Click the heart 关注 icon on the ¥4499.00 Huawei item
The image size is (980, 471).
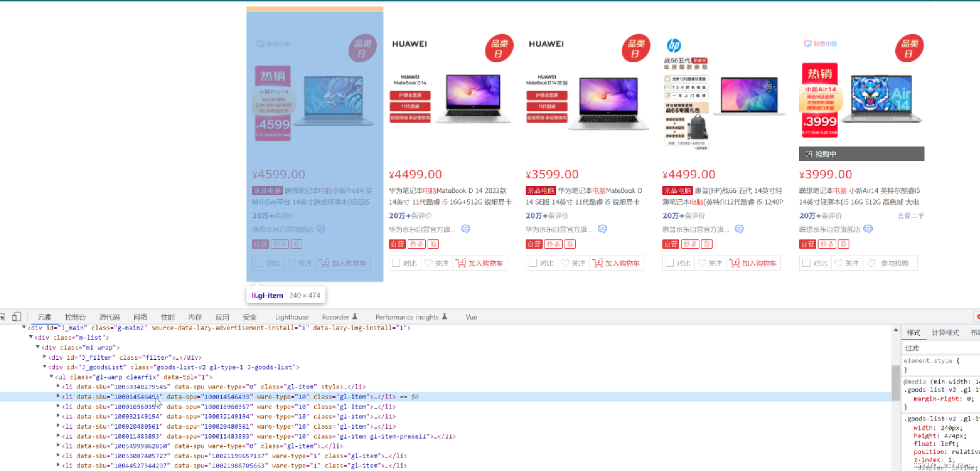[x=428, y=263]
